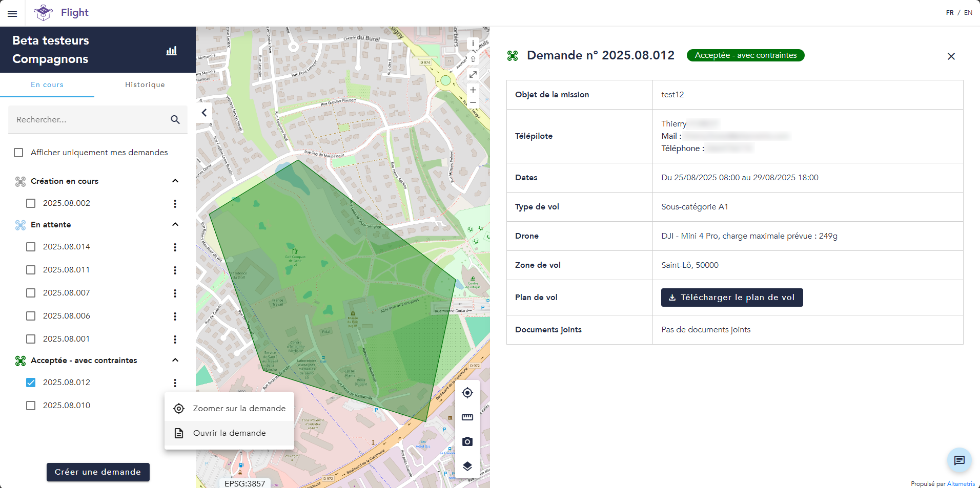Center map on my location
This screenshot has width=980, height=488.
click(467, 393)
